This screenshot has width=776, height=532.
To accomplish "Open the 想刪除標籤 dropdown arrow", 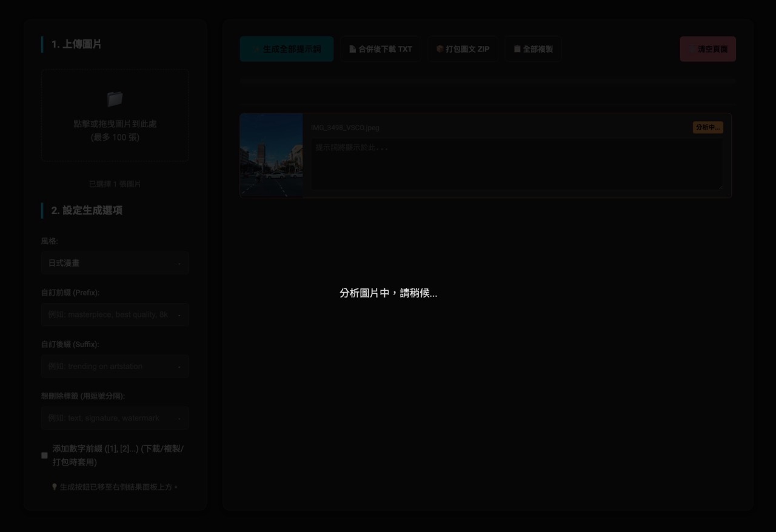I will [179, 418].
